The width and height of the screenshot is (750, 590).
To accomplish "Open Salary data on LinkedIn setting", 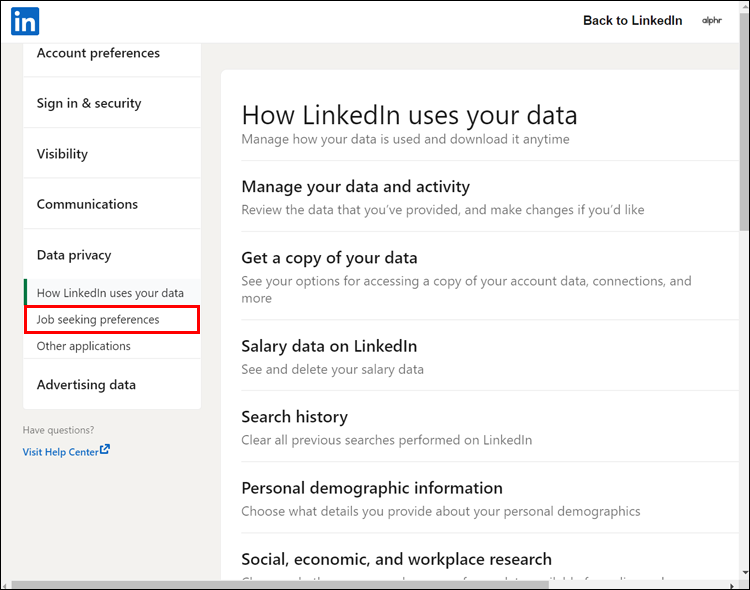I will pyautogui.click(x=329, y=346).
